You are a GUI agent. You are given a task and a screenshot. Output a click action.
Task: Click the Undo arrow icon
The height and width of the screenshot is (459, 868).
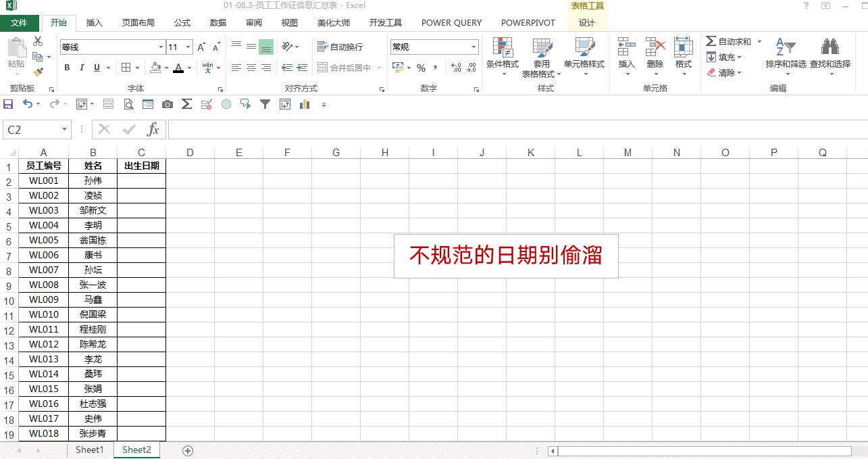tap(27, 104)
